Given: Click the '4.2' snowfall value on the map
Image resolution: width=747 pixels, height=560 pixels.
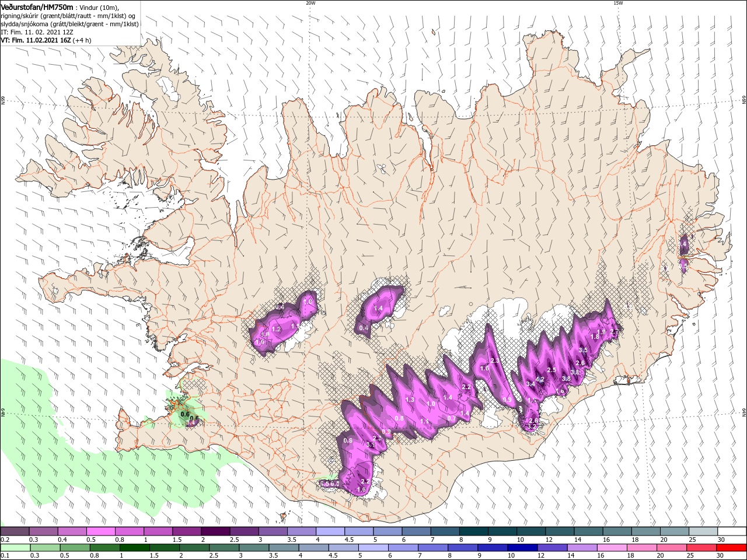Looking at the screenshot, I should point(540,379).
